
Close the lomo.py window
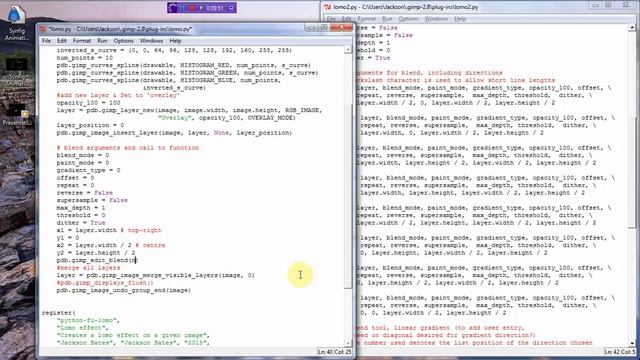click(341, 27)
